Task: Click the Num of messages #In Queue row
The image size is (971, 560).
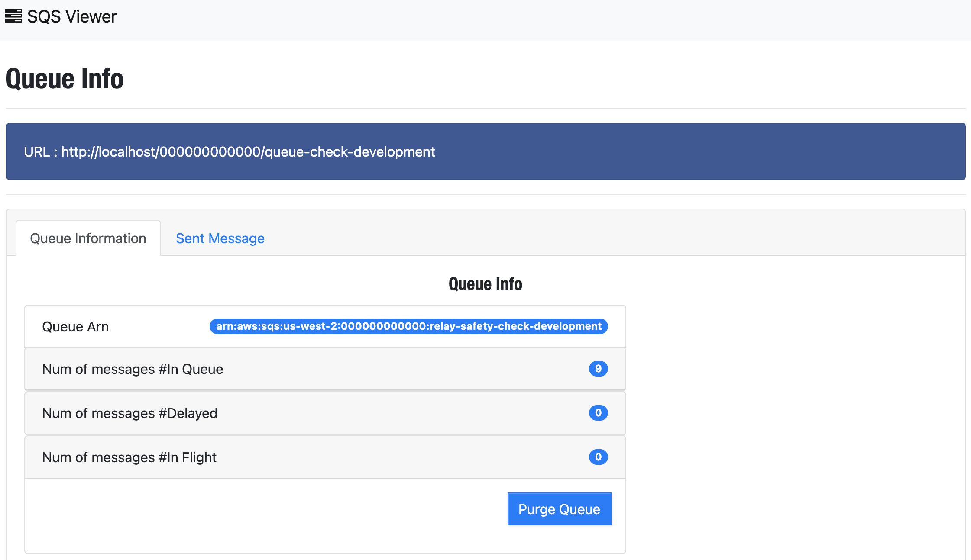Action: coord(303,369)
